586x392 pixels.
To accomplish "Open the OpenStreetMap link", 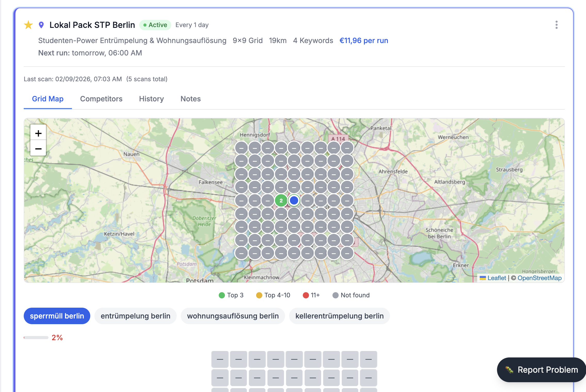I will click(539, 278).
